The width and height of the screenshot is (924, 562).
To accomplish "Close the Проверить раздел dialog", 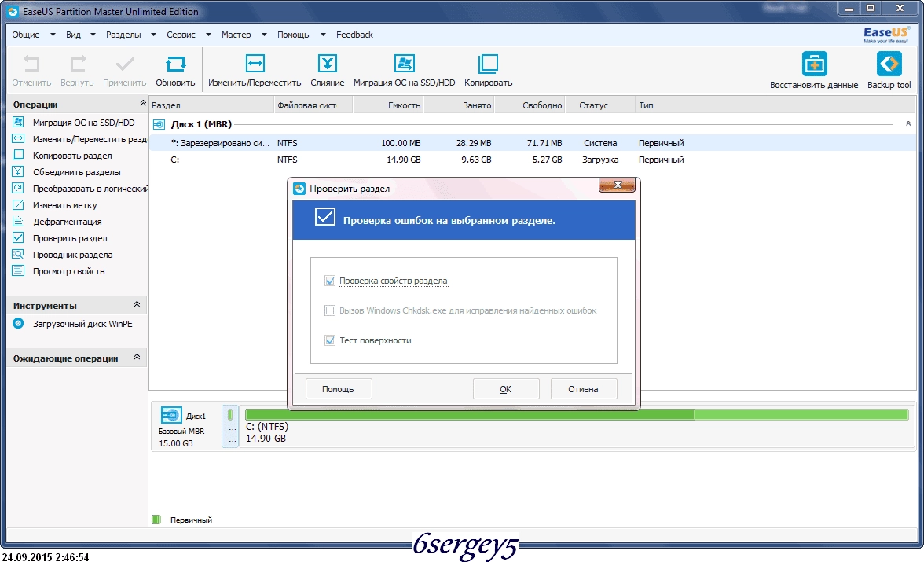I will (617, 185).
